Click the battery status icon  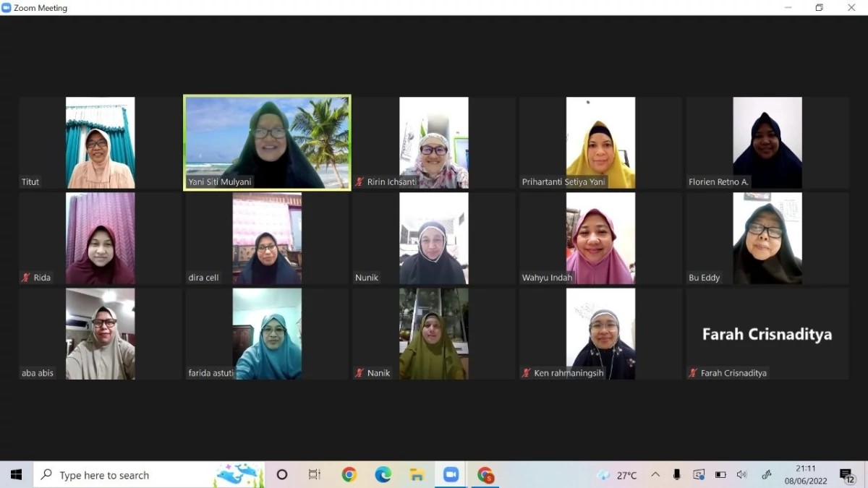click(x=720, y=475)
